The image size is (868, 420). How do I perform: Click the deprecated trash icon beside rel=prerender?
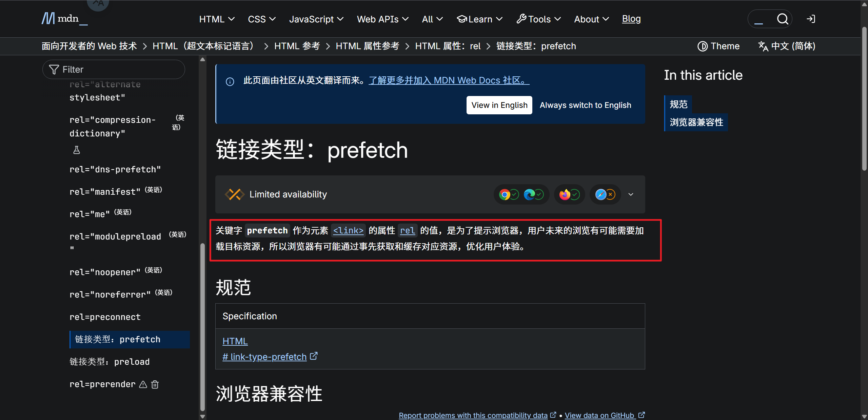(155, 384)
